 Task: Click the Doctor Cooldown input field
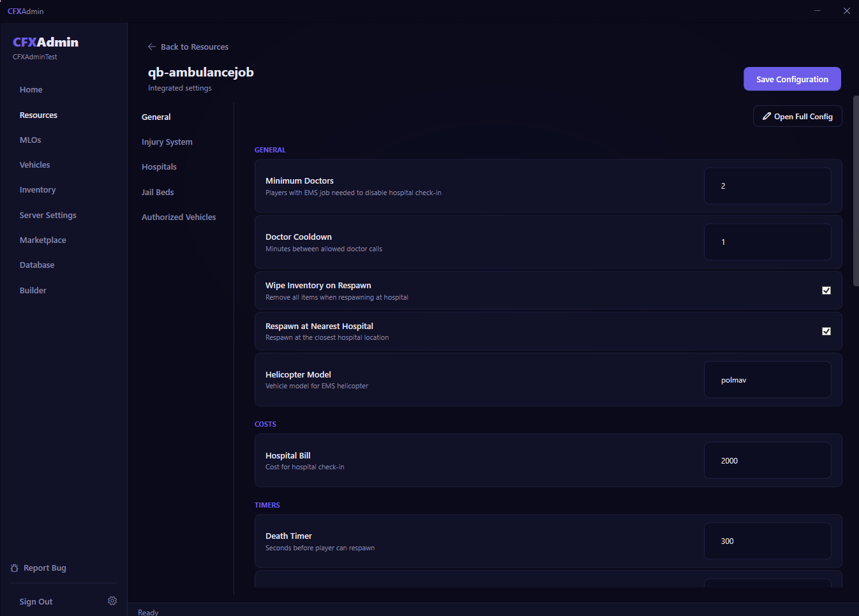768,242
